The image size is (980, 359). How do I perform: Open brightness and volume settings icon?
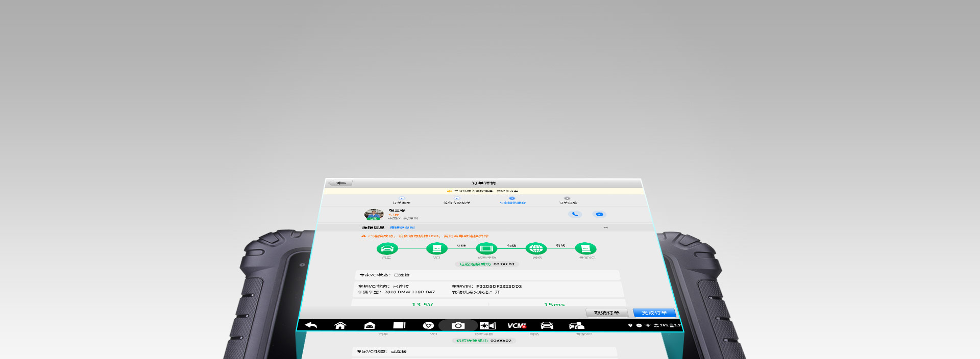tap(487, 325)
